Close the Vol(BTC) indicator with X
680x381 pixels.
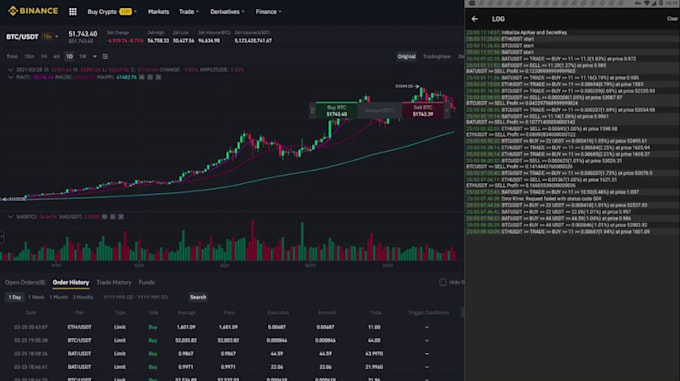click(x=121, y=216)
